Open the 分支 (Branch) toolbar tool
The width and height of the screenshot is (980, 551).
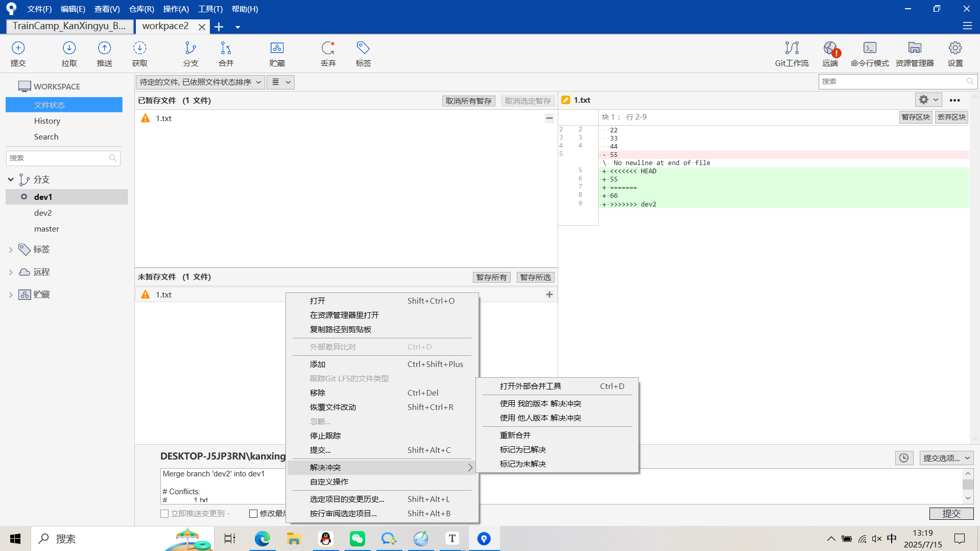(190, 54)
